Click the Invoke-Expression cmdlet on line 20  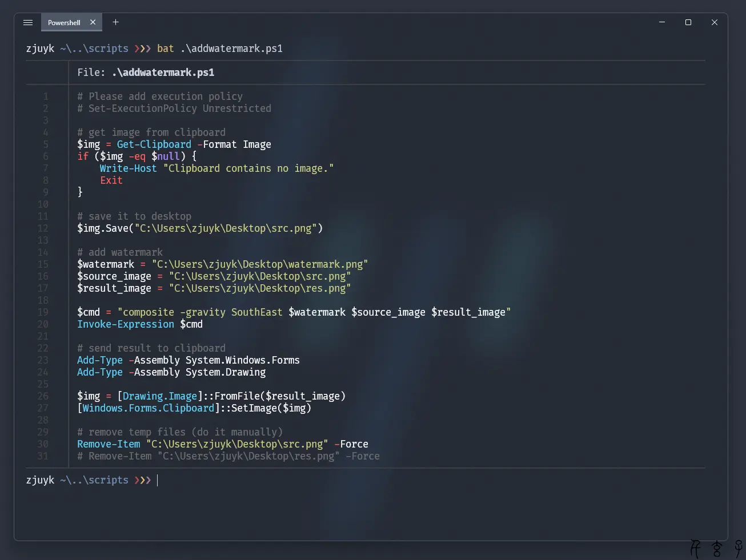126,324
